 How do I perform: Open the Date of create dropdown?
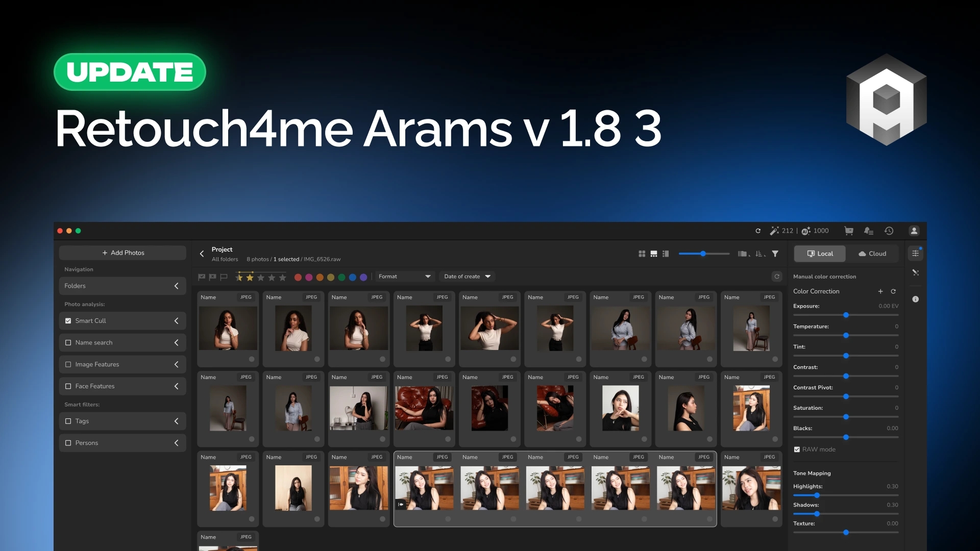[x=468, y=277]
